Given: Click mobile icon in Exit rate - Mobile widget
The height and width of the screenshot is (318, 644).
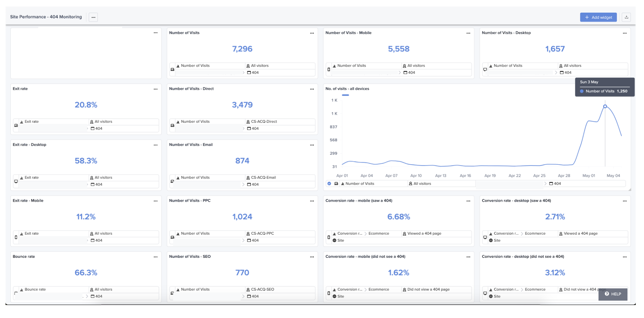Looking at the screenshot, I should pyautogui.click(x=16, y=237).
